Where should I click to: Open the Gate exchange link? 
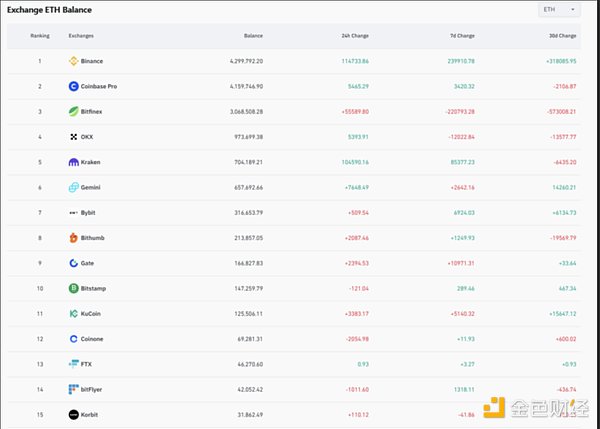[90, 263]
